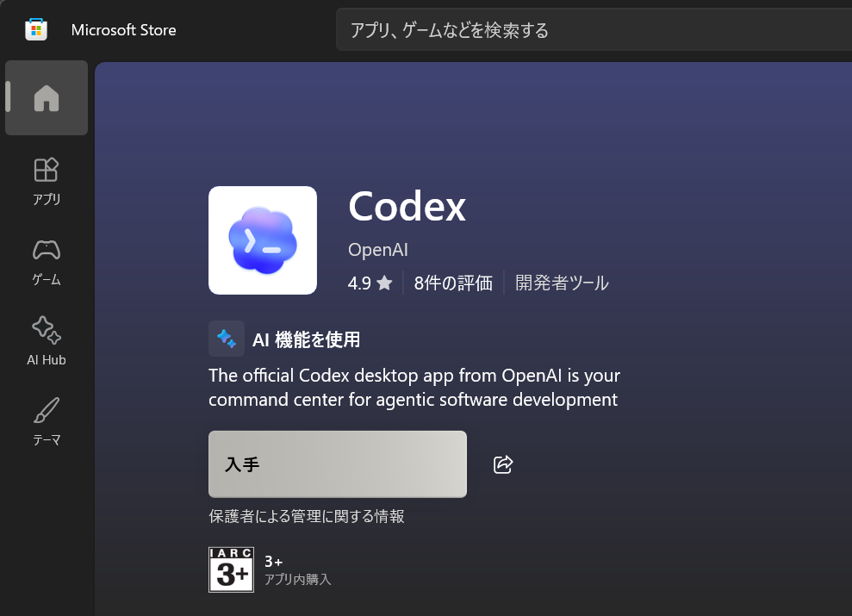Click the Codex app title
This screenshot has height=616, width=852.
[x=407, y=207]
